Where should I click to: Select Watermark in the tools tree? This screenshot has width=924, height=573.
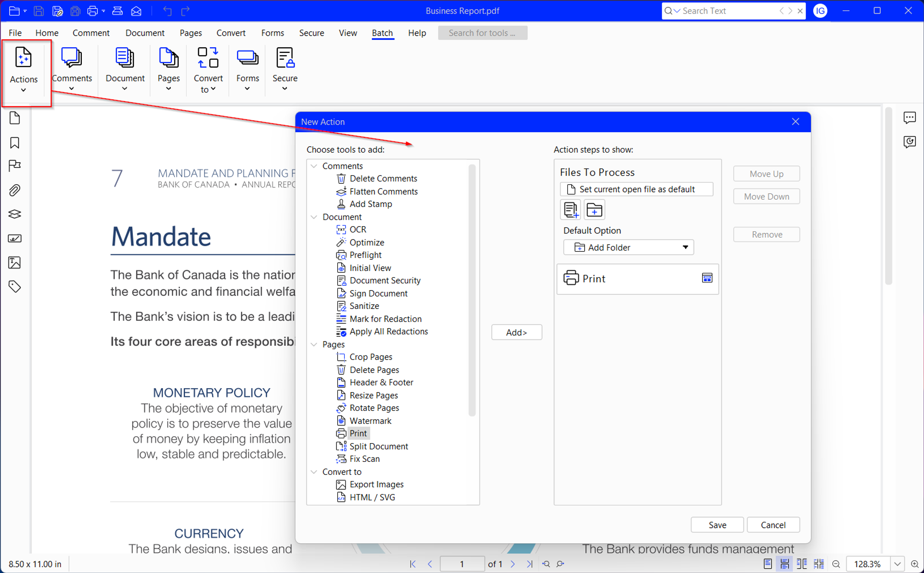point(370,421)
